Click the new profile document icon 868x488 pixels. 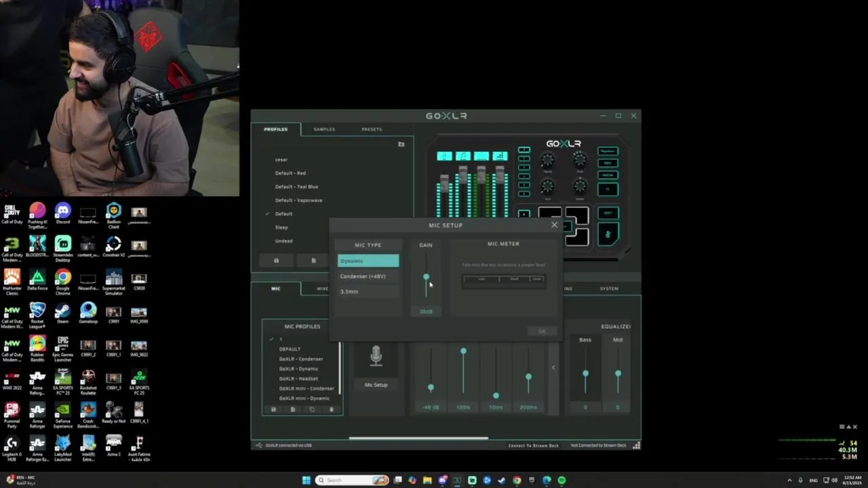point(313,260)
